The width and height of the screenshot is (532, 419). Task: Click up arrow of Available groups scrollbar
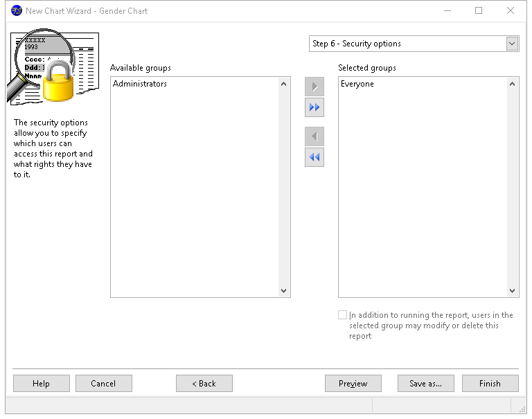tap(284, 84)
